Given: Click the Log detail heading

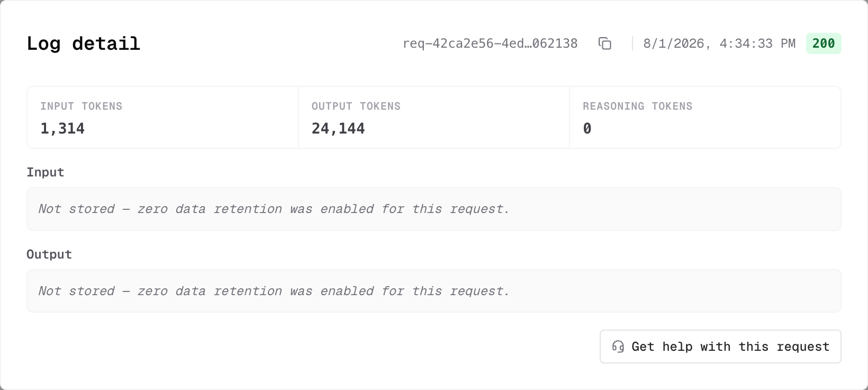Looking at the screenshot, I should (x=84, y=43).
